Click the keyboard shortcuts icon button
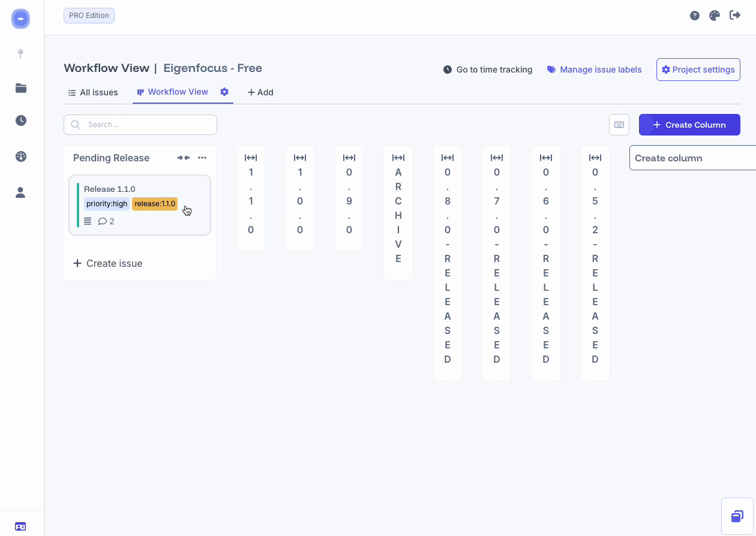This screenshot has height=536, width=756. (619, 125)
